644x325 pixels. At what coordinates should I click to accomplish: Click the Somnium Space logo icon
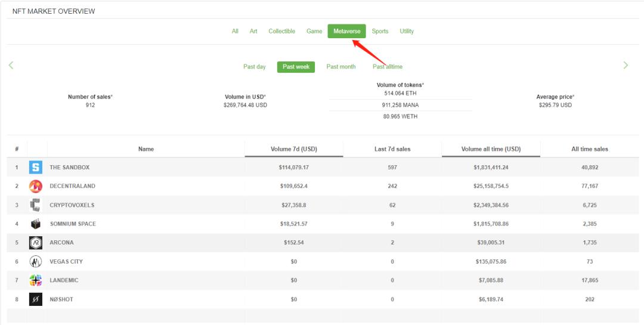tap(36, 224)
